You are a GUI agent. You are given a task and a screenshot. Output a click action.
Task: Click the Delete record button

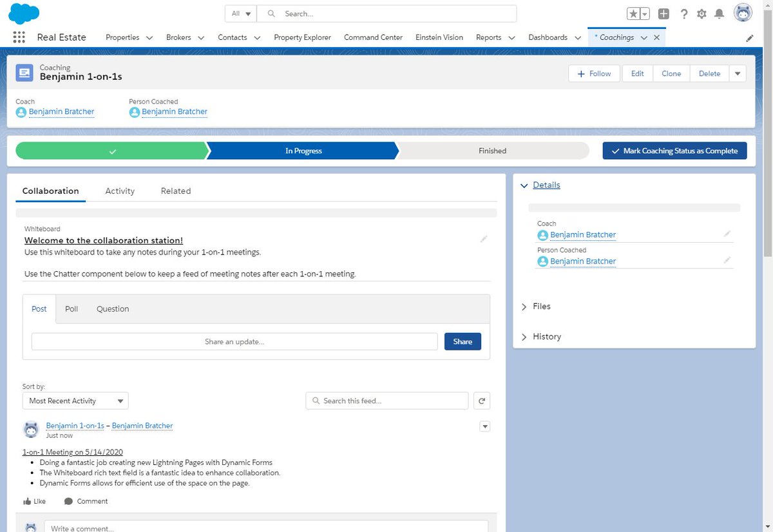point(709,73)
